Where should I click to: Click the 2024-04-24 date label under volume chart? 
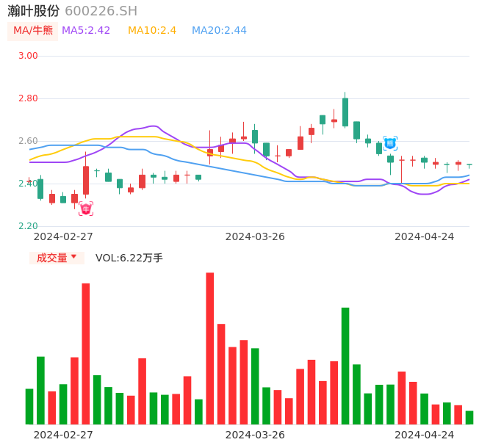click(x=424, y=435)
